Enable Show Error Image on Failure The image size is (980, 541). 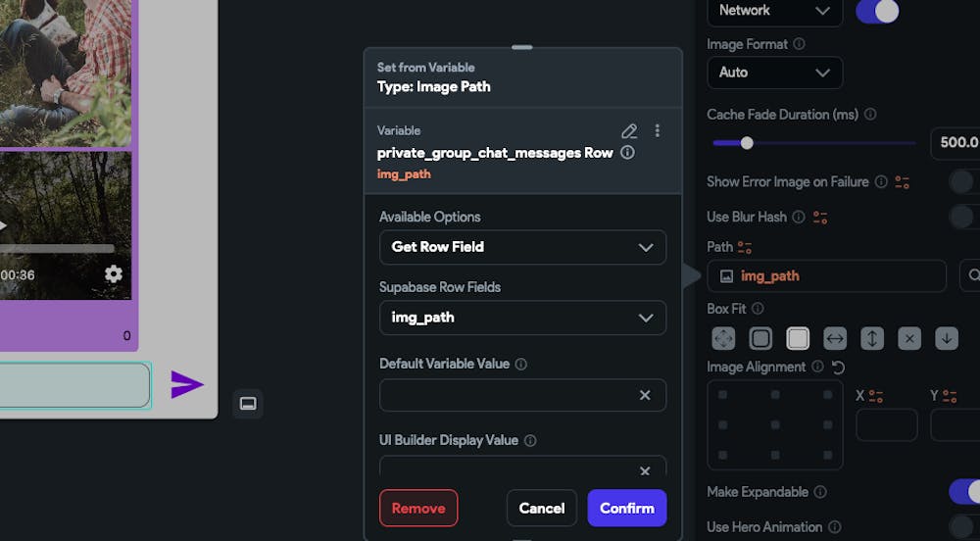click(x=964, y=181)
